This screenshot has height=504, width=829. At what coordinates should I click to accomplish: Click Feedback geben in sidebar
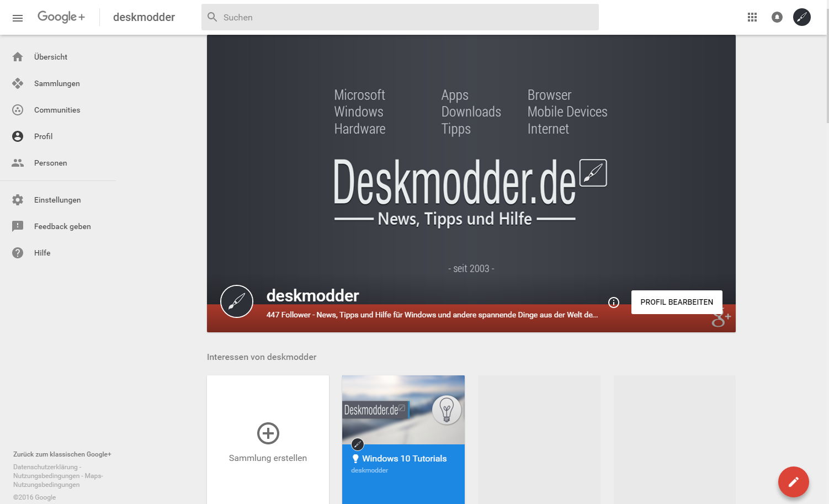coord(62,226)
